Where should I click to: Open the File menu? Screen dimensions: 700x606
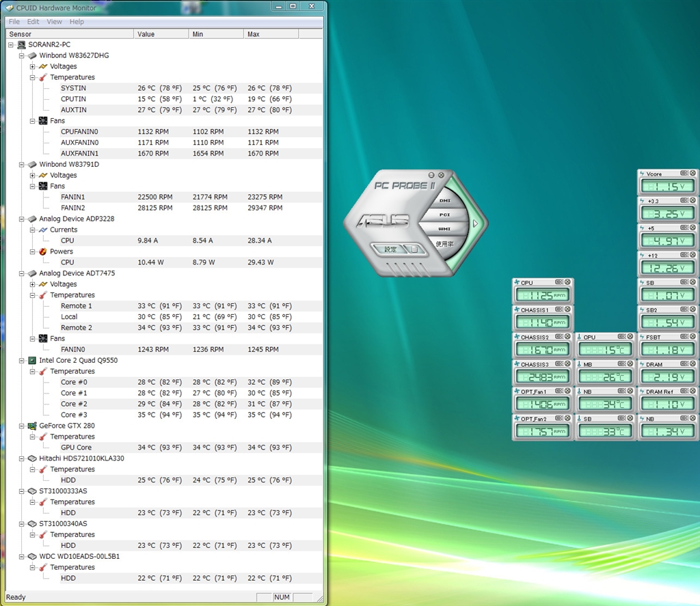(14, 21)
